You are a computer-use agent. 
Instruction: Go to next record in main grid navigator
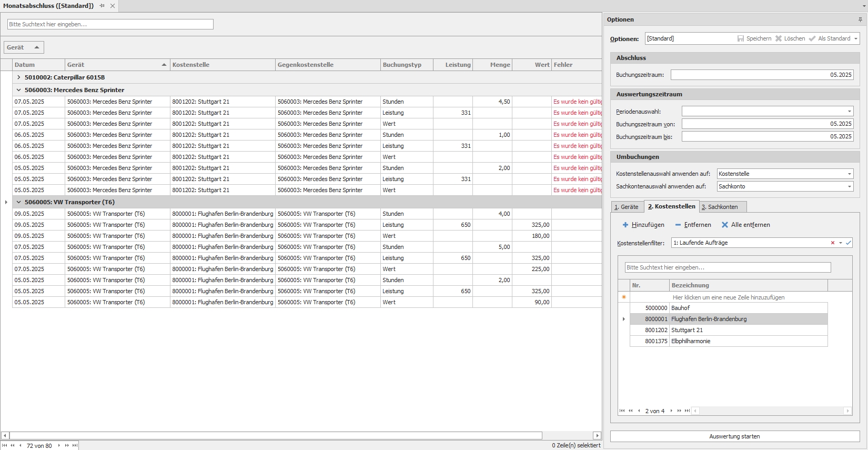pos(59,445)
